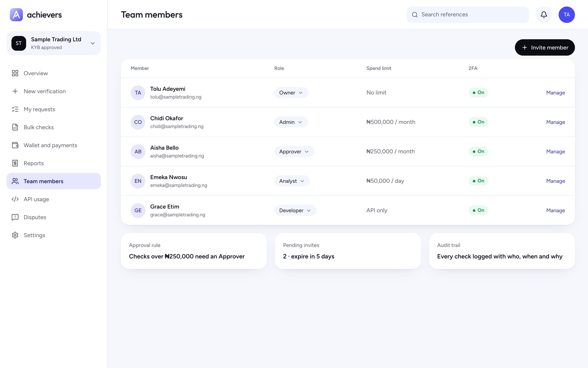Click the Reports receipt icon
Viewport: 588px width, 368px height.
(x=15, y=163)
